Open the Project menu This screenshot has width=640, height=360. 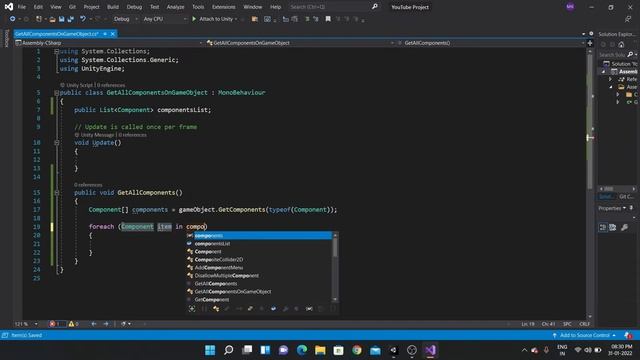pyautogui.click(x=91, y=7)
